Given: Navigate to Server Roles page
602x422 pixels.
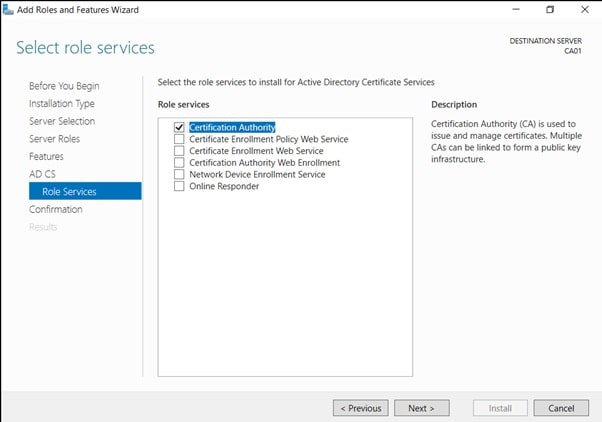Looking at the screenshot, I should [x=54, y=139].
